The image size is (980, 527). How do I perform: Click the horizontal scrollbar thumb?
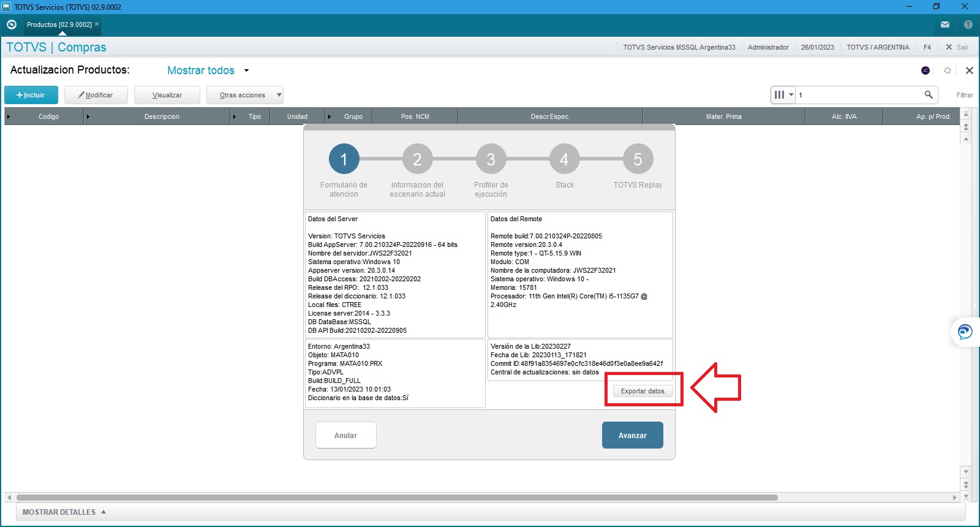click(397, 498)
